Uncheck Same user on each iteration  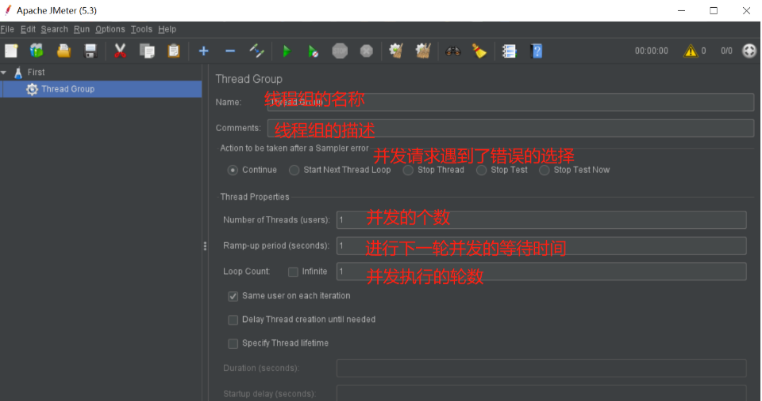click(x=233, y=296)
